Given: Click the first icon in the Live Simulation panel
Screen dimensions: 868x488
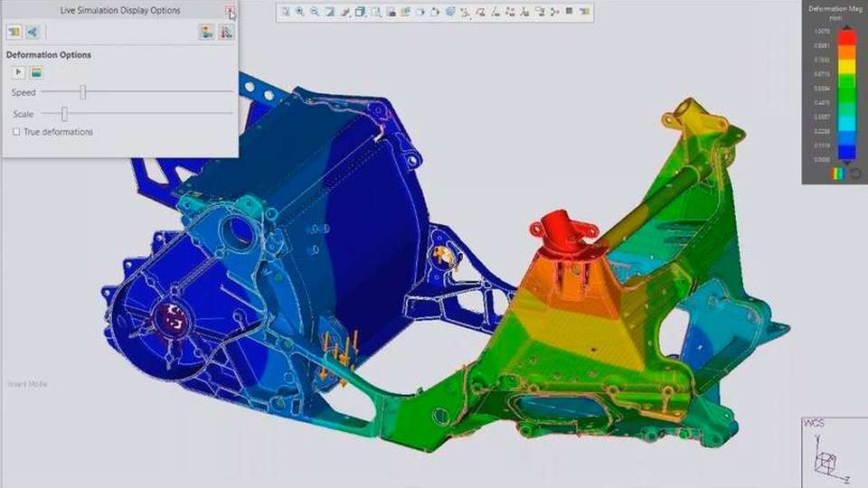Looking at the screenshot, I should [x=14, y=32].
